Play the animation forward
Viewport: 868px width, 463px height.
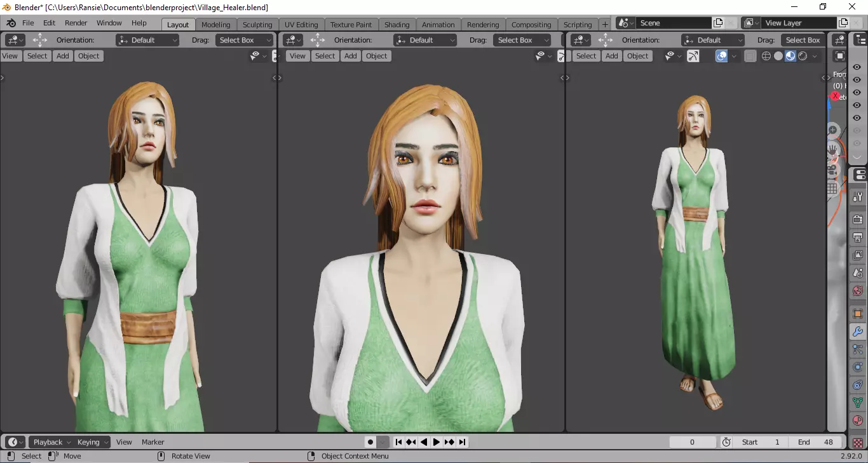(437, 442)
